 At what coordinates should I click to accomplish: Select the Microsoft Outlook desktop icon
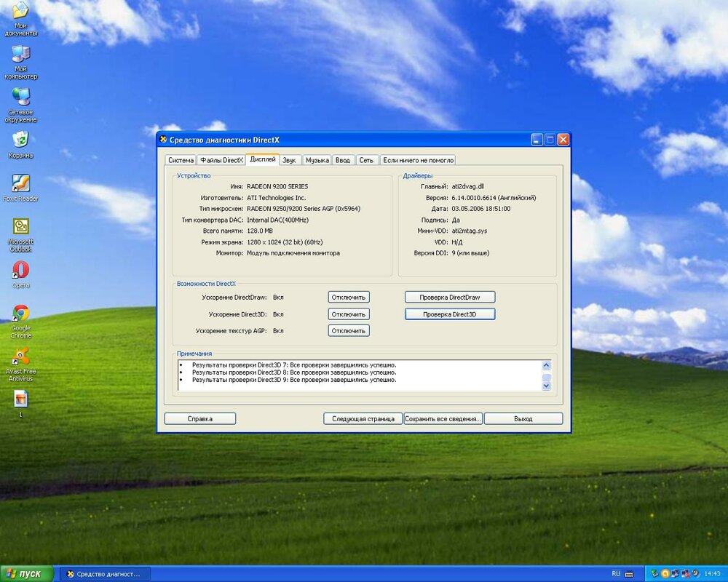[20, 235]
